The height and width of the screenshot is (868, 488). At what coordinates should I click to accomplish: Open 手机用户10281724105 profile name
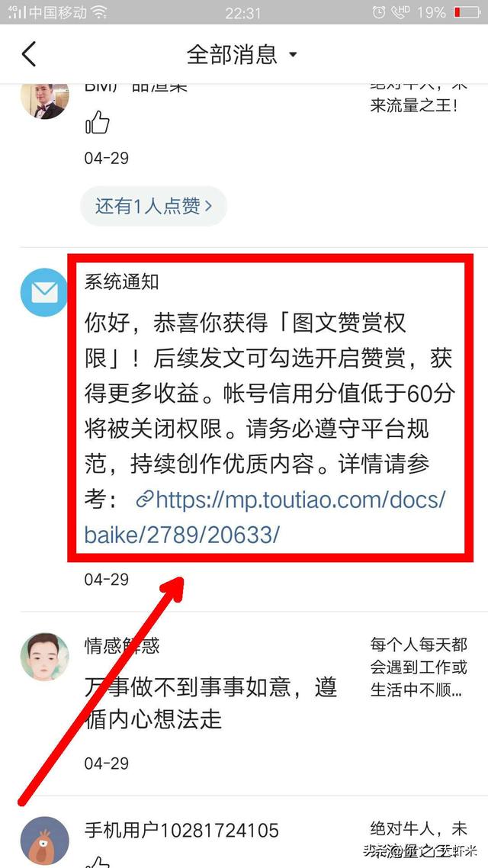pyautogui.click(x=181, y=831)
